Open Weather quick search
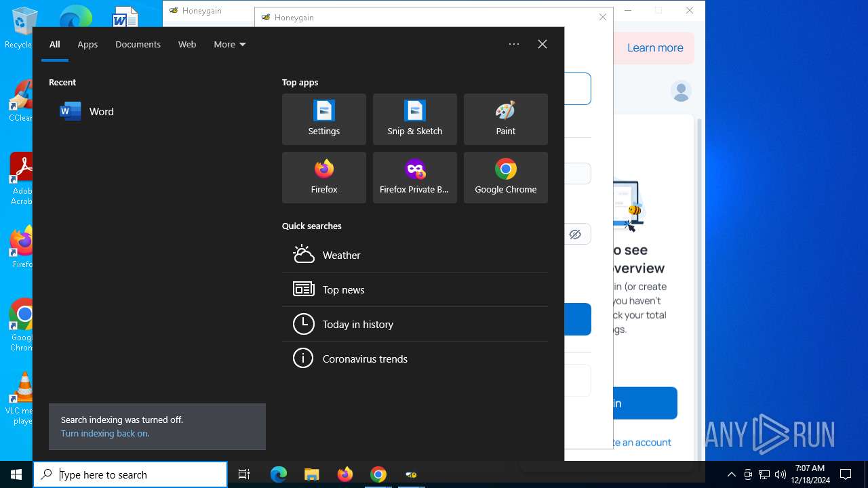Viewport: 868px width, 488px height. tap(415, 255)
